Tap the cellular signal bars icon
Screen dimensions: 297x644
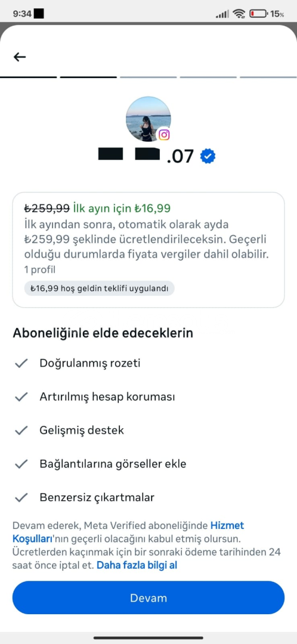(x=222, y=14)
